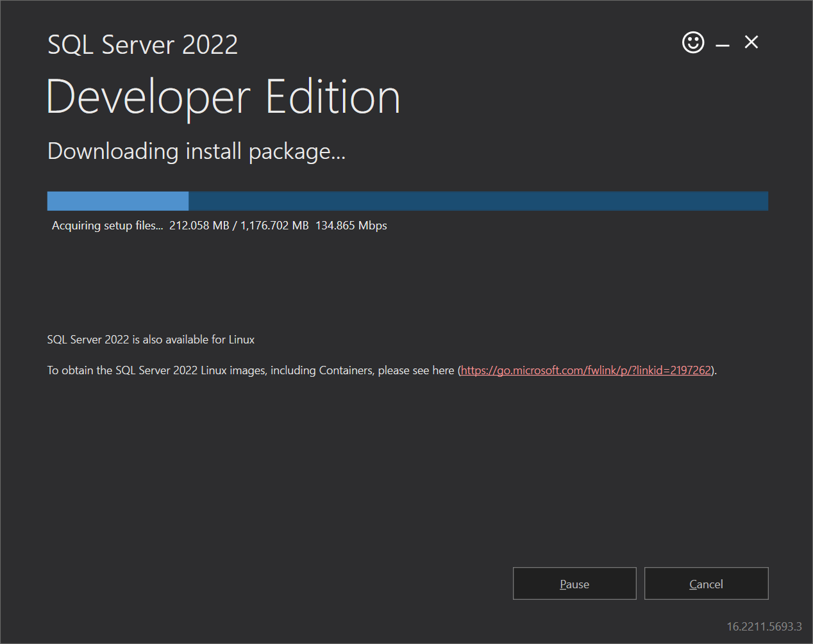
Task: Click the smiley feedback icon
Action: (693, 43)
